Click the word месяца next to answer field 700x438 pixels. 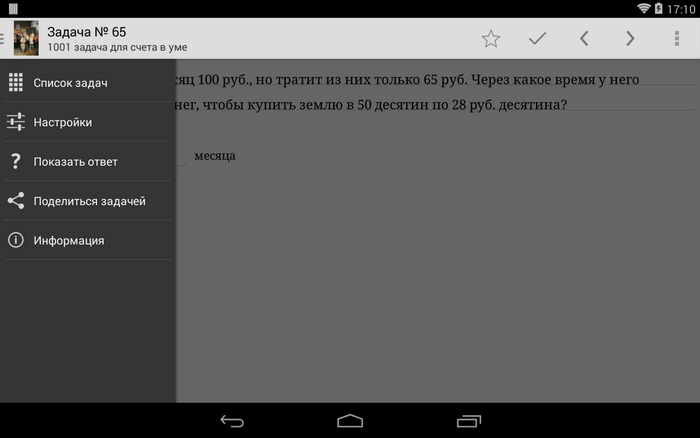[x=215, y=156]
